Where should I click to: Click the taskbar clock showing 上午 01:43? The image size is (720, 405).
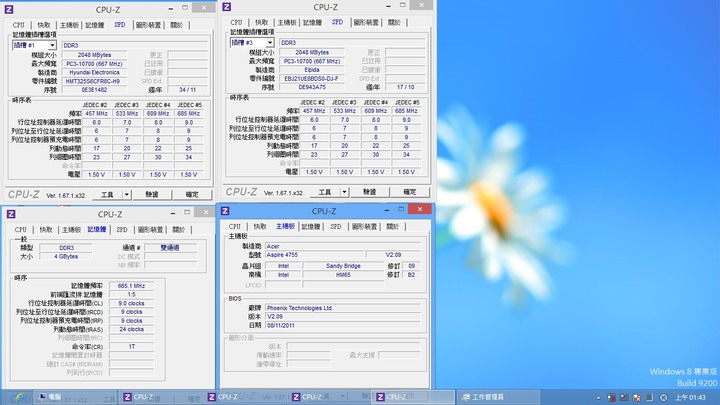(x=690, y=397)
